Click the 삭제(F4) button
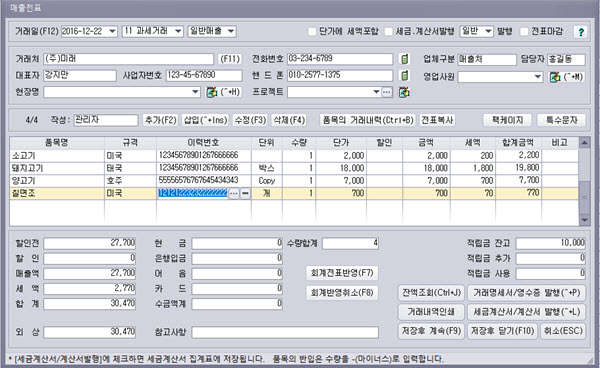The width and height of the screenshot is (600, 368). [289, 120]
